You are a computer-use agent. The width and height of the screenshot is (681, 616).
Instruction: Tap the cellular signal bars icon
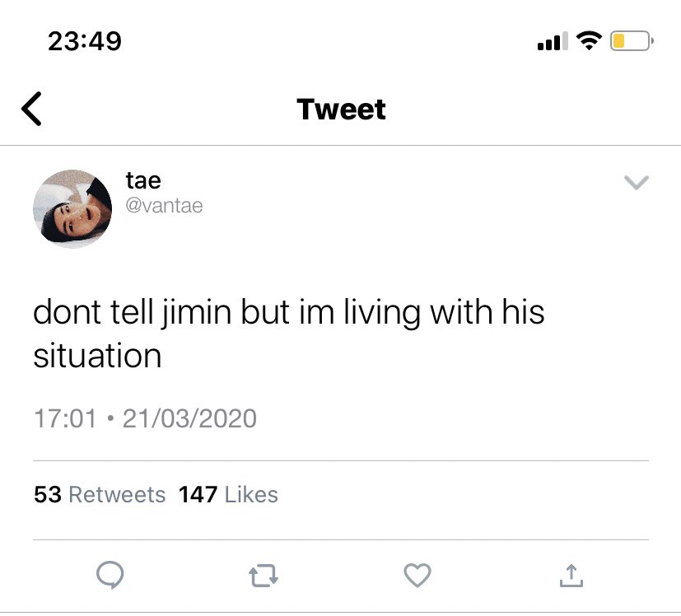click(x=553, y=41)
